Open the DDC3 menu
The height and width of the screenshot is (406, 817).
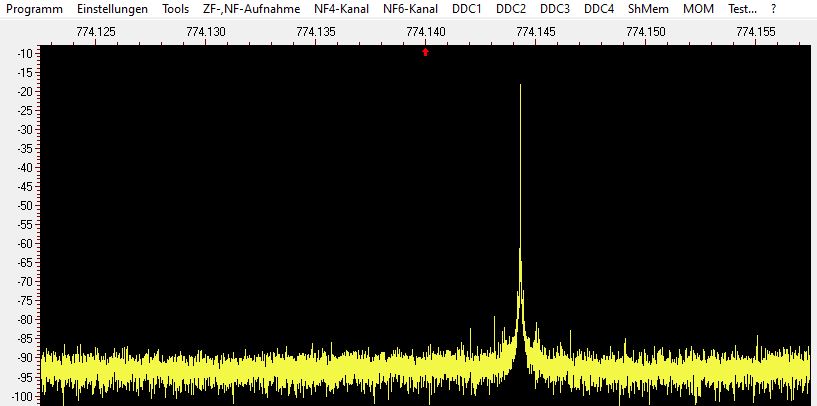coord(555,9)
